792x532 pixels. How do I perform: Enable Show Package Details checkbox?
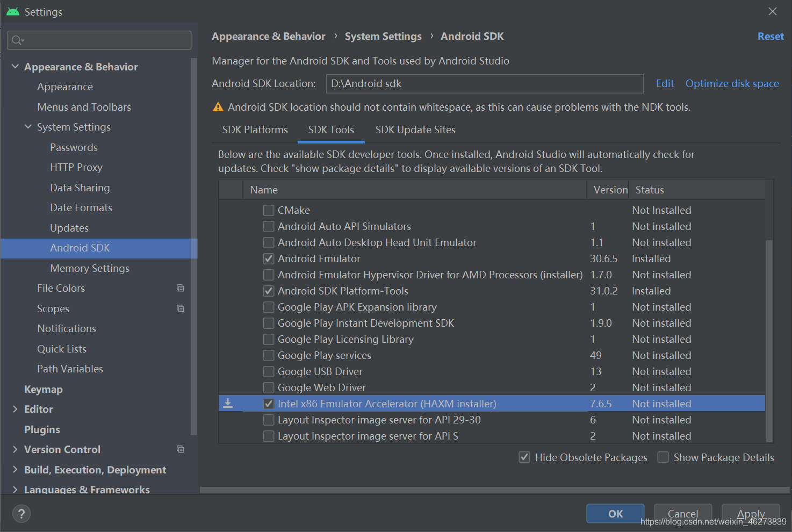click(663, 457)
